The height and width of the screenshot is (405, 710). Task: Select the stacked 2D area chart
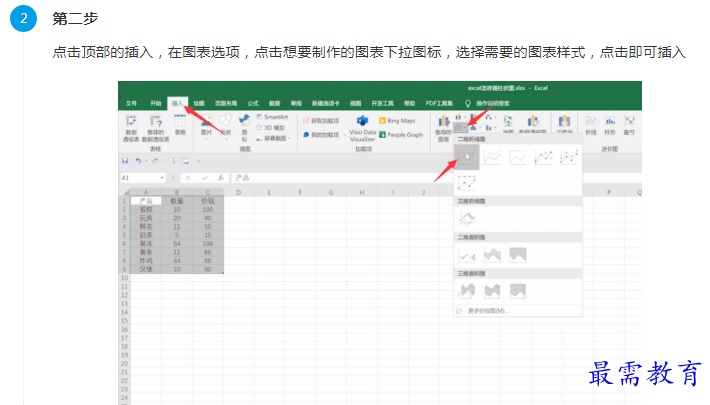(492, 255)
